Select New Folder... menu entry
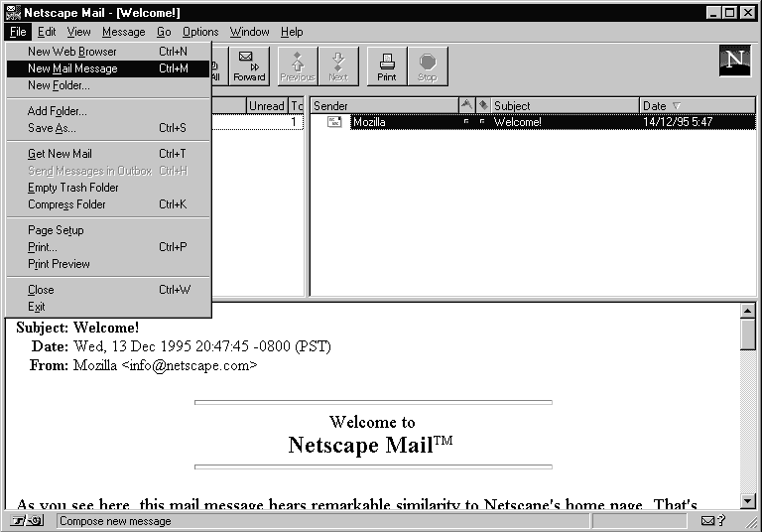 pyautogui.click(x=108, y=85)
